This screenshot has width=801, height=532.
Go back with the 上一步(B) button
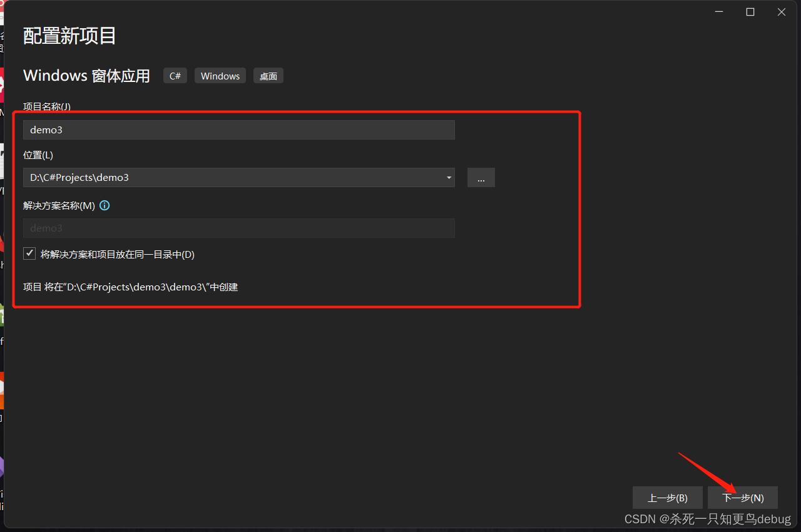click(668, 498)
